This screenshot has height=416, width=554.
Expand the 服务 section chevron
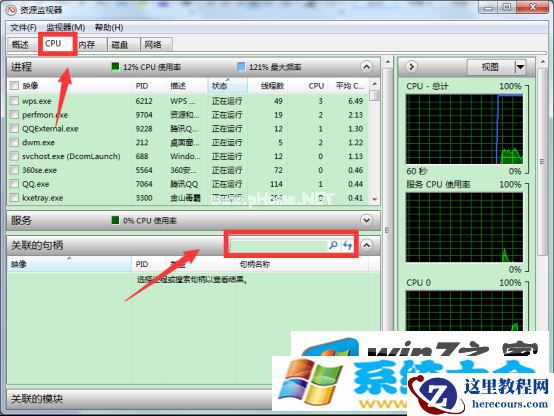coord(367,220)
